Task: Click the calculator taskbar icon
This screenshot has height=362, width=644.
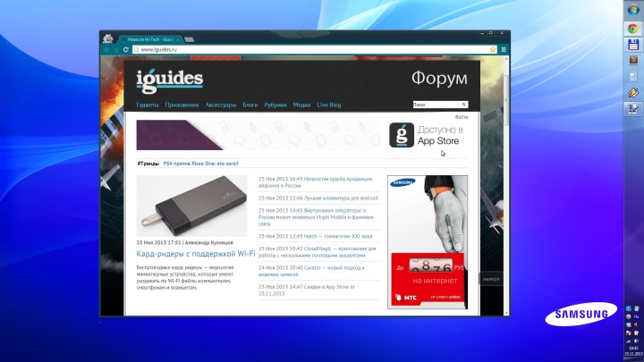Action: click(x=633, y=76)
